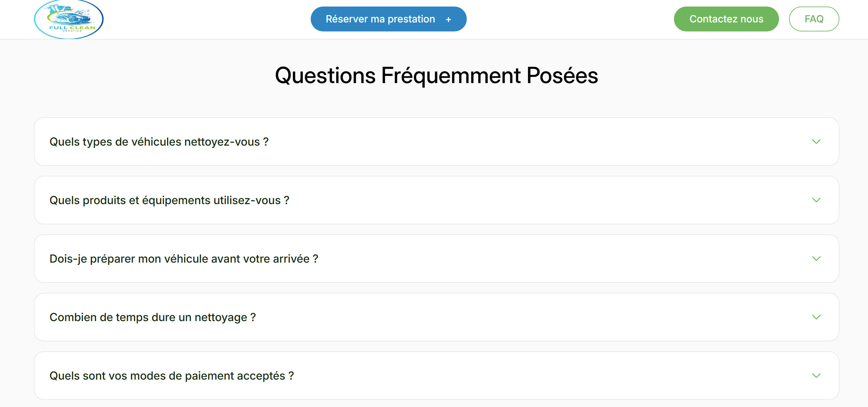Viewport: 868px width, 407px height.
Task: Click the word 'Posées' in the page title
Action: (x=562, y=75)
